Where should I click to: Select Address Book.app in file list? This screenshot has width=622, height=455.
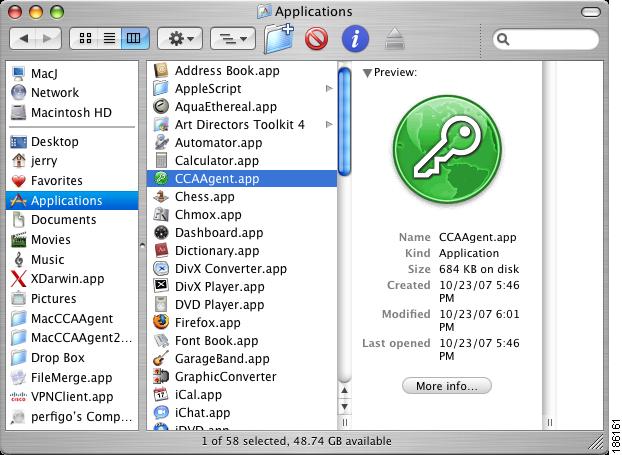coord(242,71)
